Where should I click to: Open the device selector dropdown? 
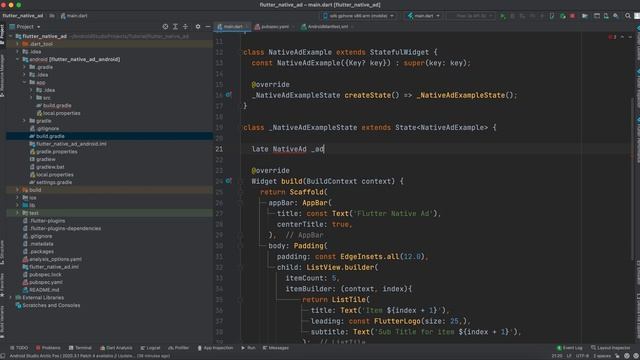click(x=359, y=16)
